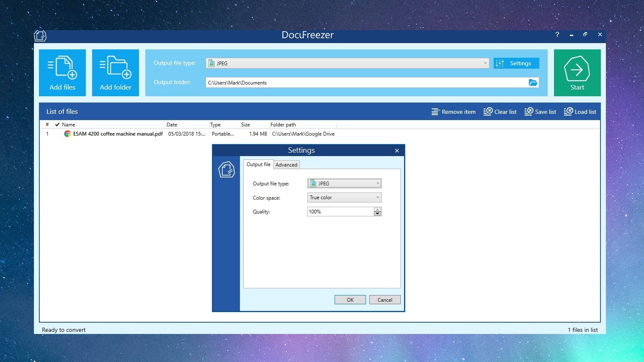Click the date cell 05/03/2018
The height and width of the screenshot is (362, 644).
point(187,134)
